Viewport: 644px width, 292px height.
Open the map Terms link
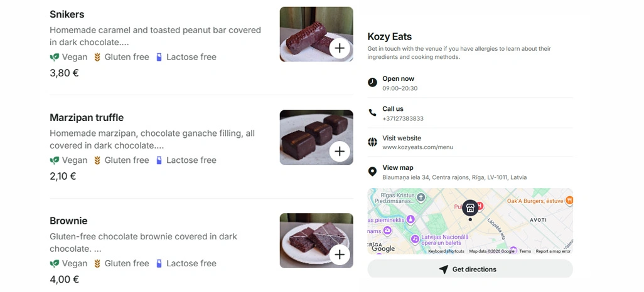click(x=525, y=251)
